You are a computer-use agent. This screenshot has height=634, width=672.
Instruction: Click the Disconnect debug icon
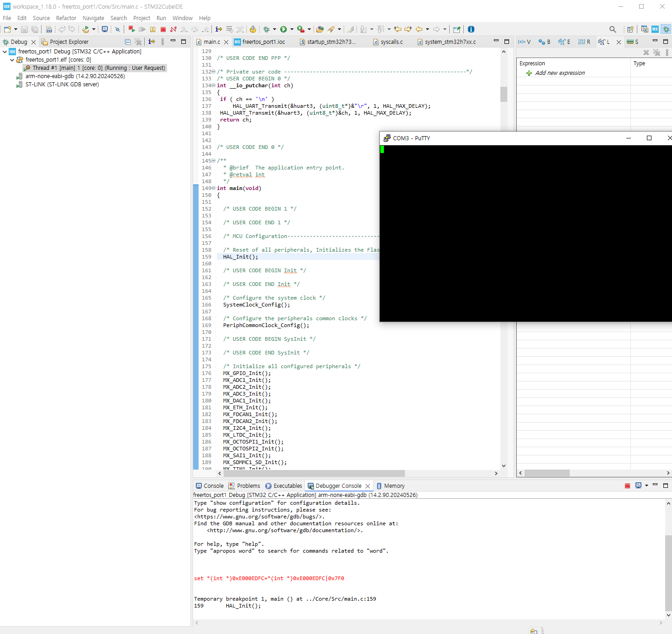173,29
